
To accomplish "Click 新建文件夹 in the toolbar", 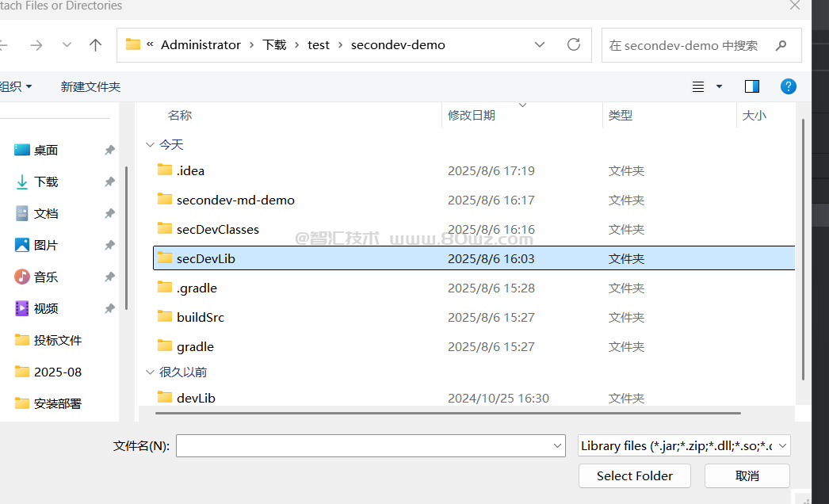I will (x=90, y=86).
